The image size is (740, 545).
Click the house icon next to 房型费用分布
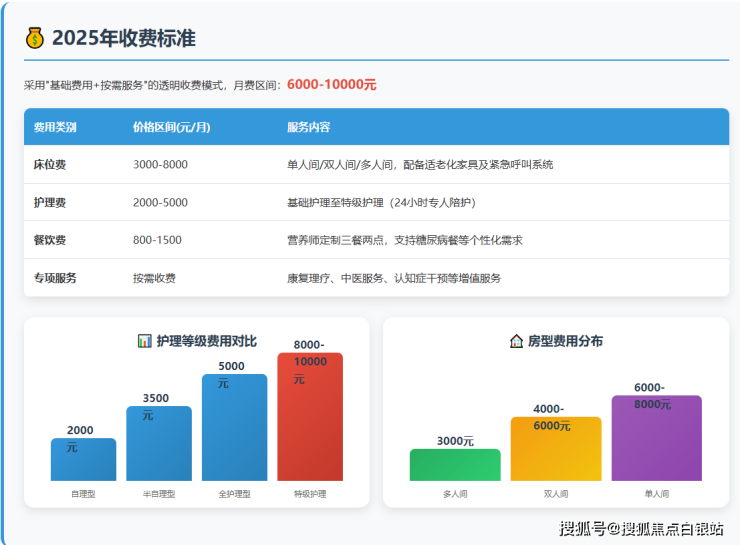pos(516,341)
